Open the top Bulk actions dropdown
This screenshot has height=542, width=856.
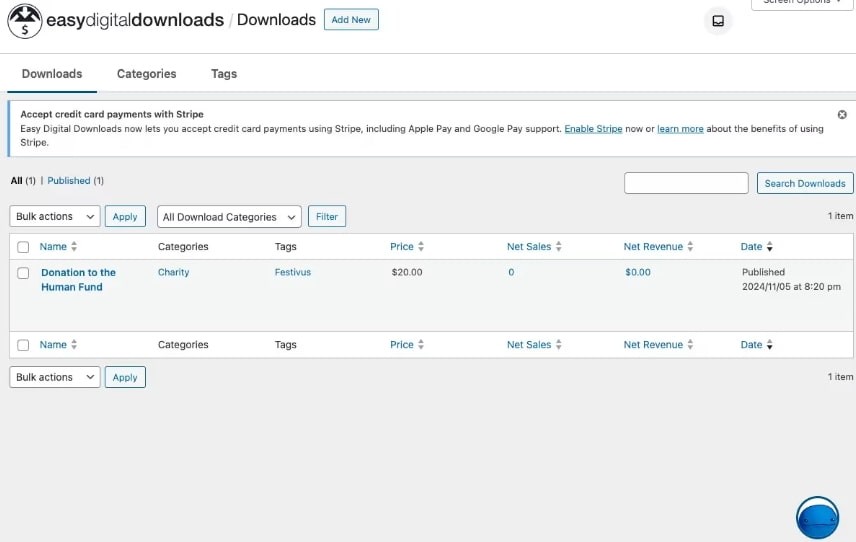point(55,217)
